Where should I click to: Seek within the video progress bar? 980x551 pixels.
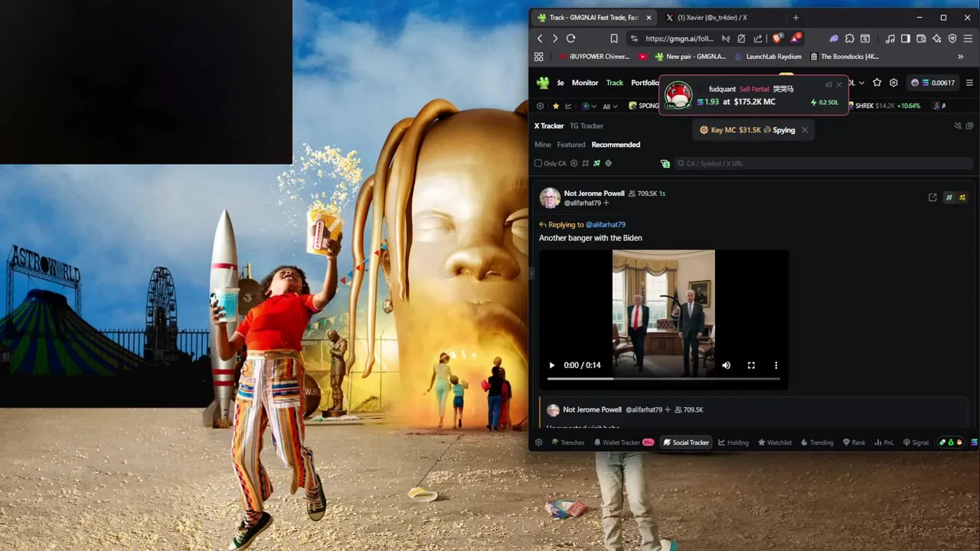click(x=664, y=379)
